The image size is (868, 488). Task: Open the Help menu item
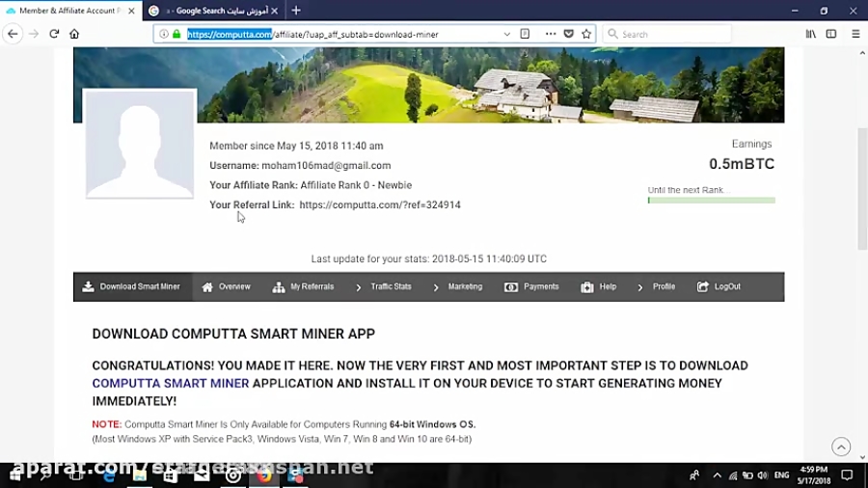point(598,286)
